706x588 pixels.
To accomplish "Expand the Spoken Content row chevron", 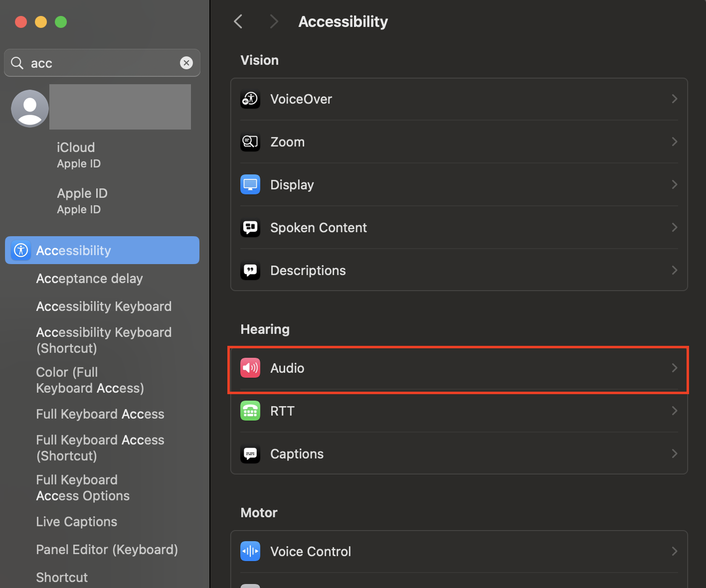I will pyautogui.click(x=674, y=227).
